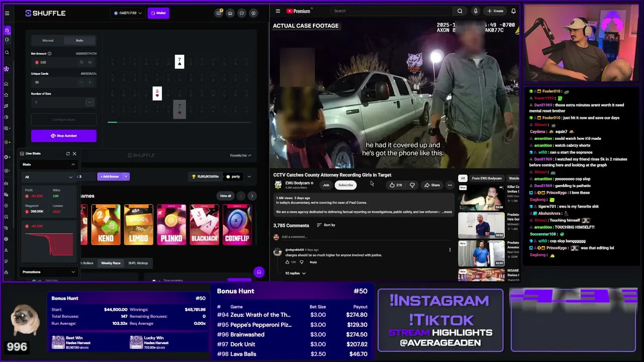Click the Add Bonus button
This screenshot has height=362, width=644.
(110, 176)
